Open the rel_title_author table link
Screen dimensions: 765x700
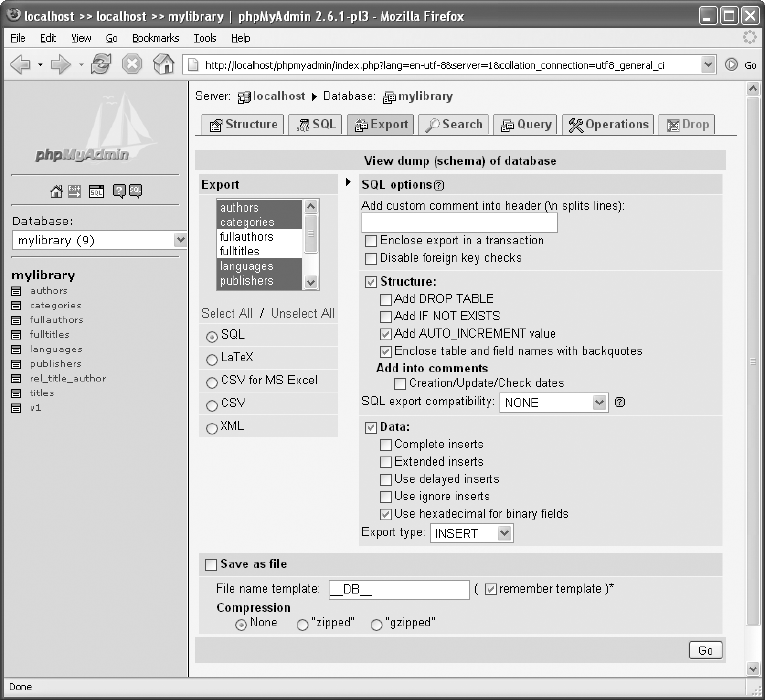pos(68,379)
